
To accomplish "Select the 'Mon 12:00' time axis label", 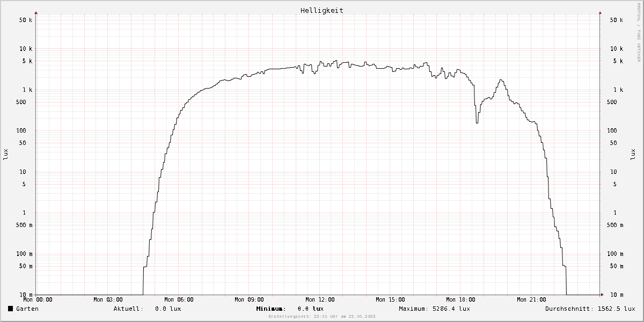I will (x=320, y=300).
